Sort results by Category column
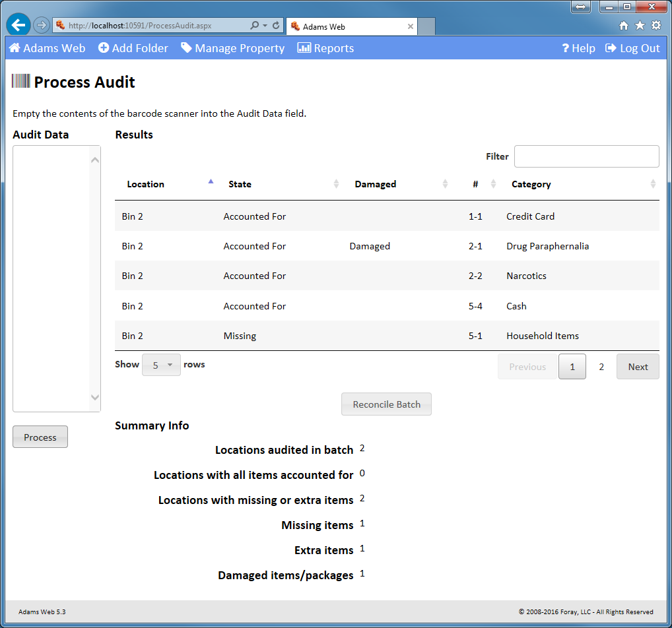 click(x=531, y=184)
